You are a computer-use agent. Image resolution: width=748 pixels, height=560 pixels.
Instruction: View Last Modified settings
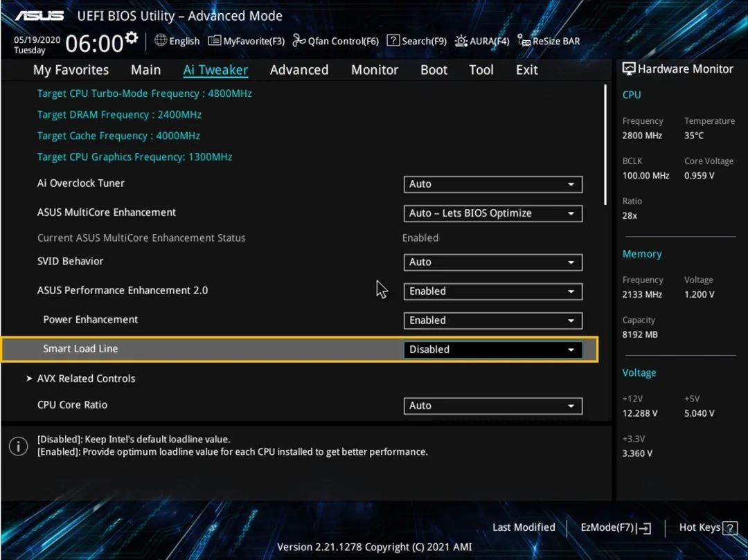524,527
